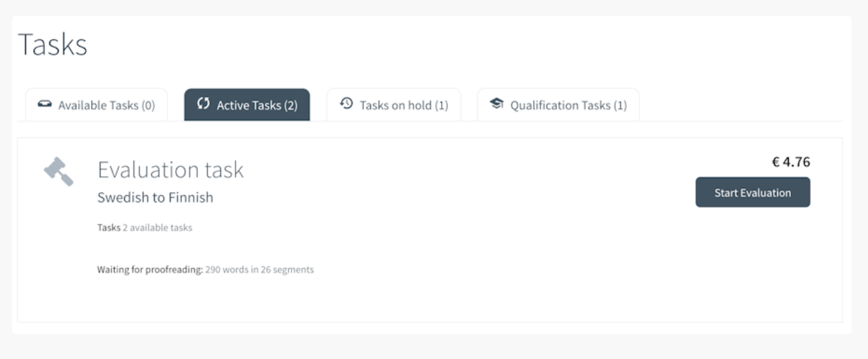Click the small 'Tasks' label in the card

tap(109, 227)
